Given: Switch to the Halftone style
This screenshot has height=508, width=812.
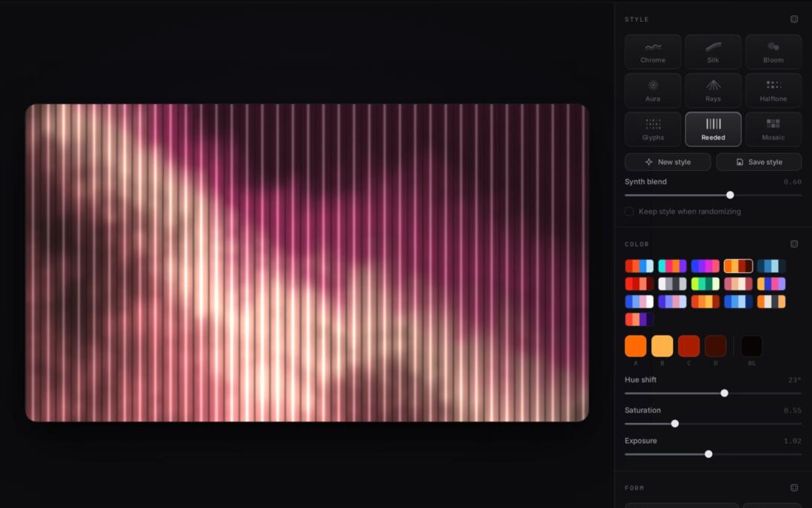Looking at the screenshot, I should (x=773, y=91).
